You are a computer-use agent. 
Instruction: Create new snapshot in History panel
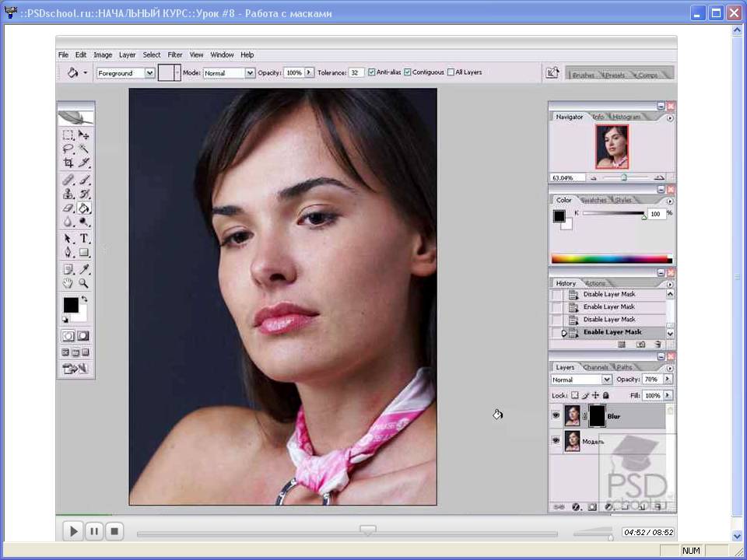tap(640, 345)
